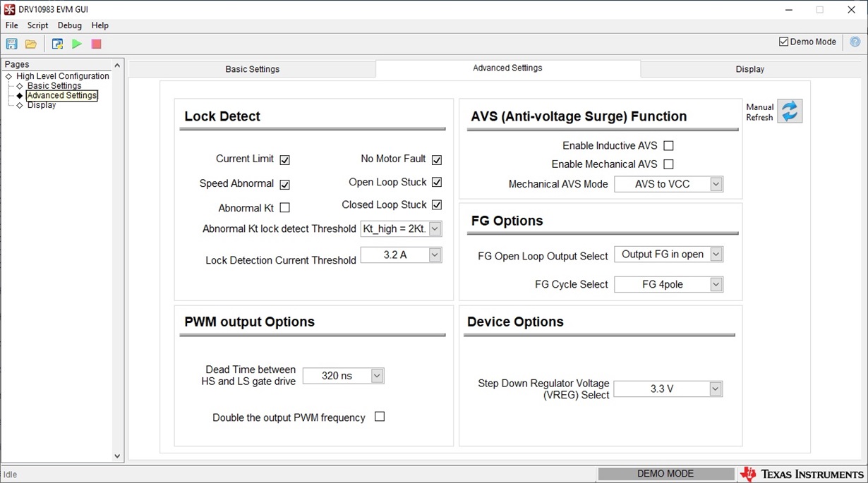Click the Save configuration icon
This screenshot has width=868, height=483.
click(12, 44)
